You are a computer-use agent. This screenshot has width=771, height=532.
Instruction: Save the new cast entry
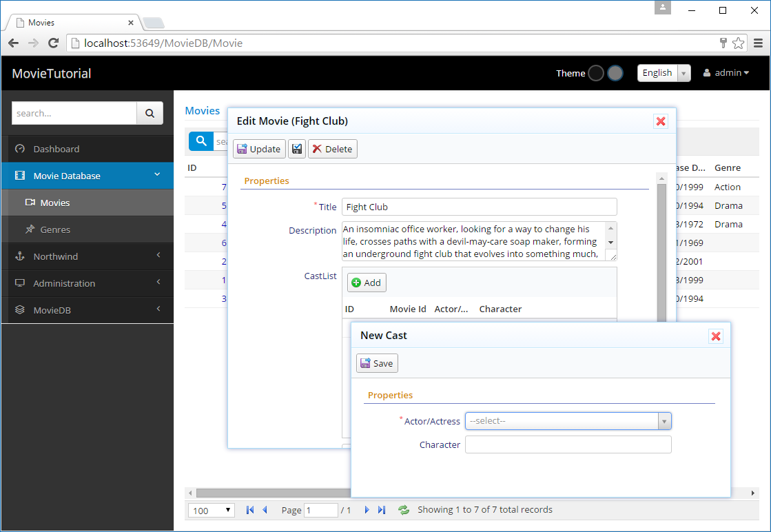tap(377, 363)
